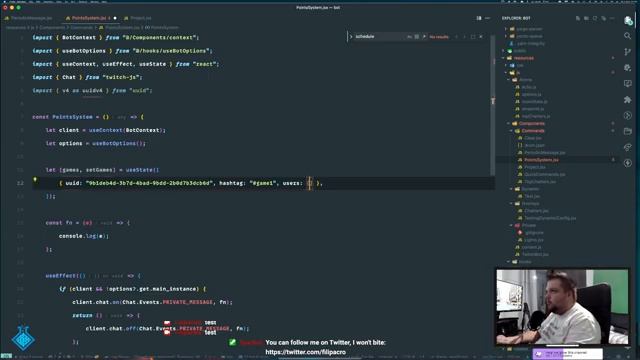Go to next match in find widget
This screenshot has height=360, width=640.
click(x=464, y=37)
